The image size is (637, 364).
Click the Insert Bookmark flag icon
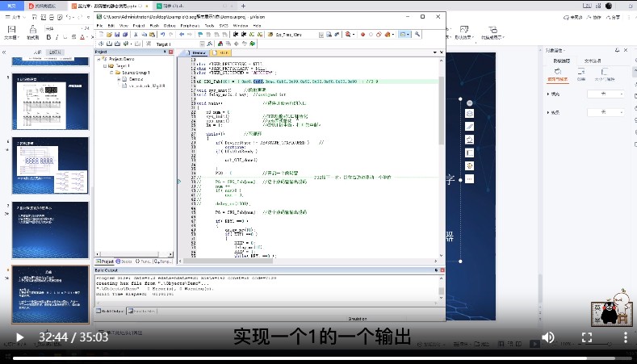[200, 35]
